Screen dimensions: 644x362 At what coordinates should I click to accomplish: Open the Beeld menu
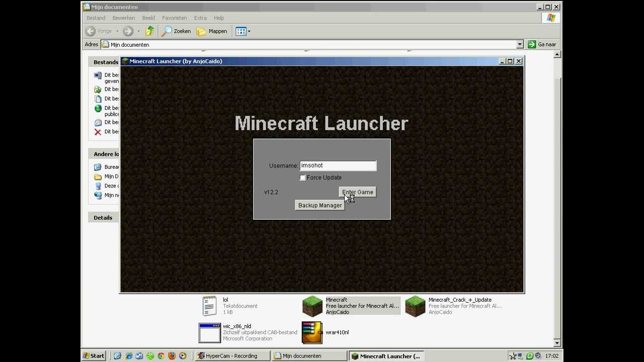click(x=148, y=18)
